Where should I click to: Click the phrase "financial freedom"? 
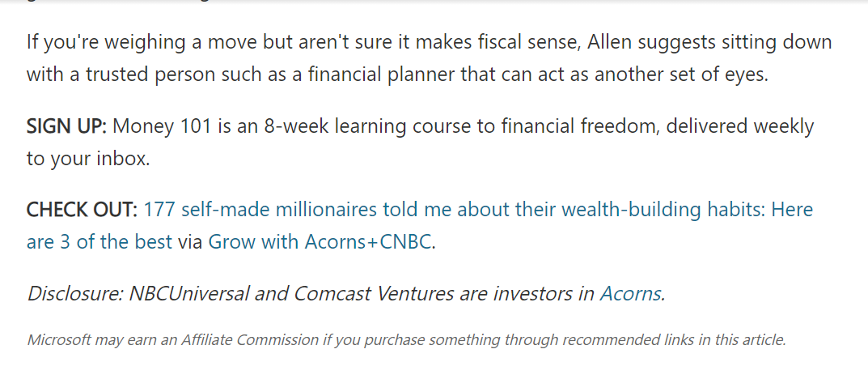point(581,127)
